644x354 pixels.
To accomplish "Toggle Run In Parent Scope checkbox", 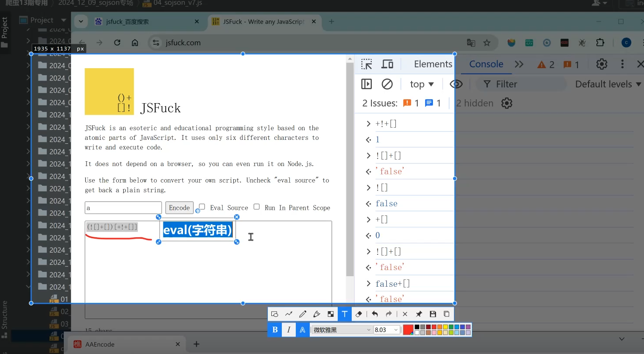I will [x=256, y=207].
